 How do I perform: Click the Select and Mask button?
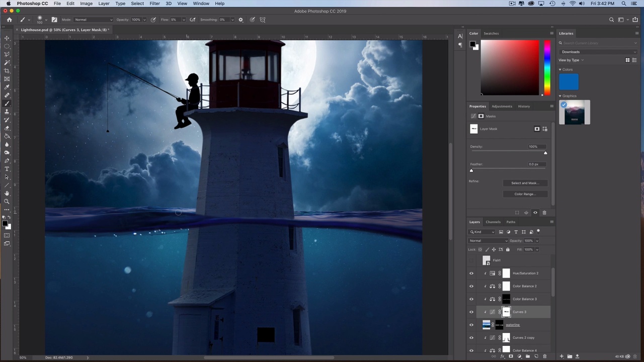524,183
